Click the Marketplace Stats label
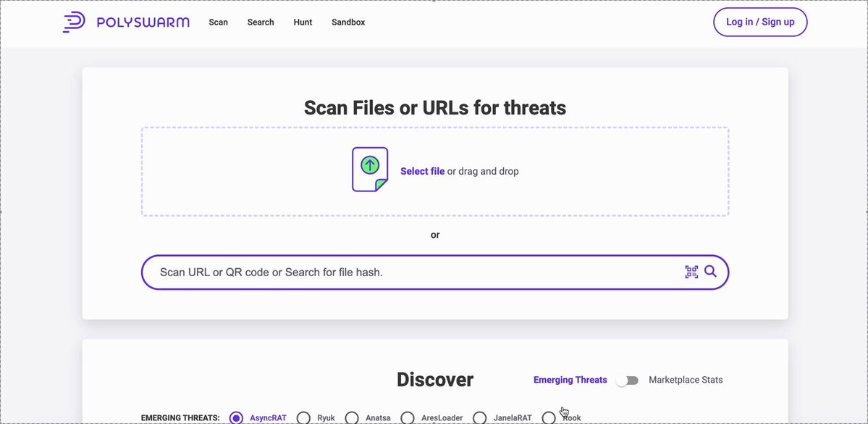This screenshot has width=868, height=424. click(x=686, y=381)
